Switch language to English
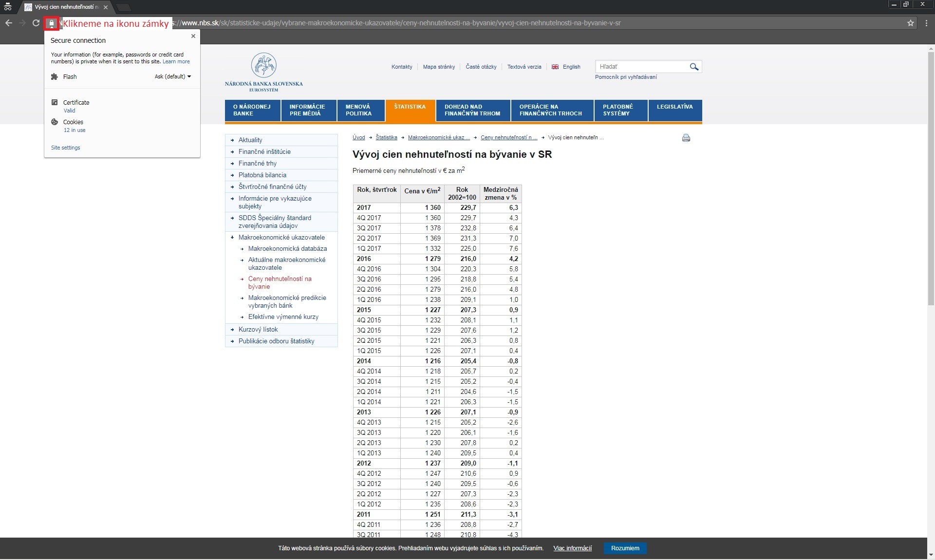 tap(571, 67)
